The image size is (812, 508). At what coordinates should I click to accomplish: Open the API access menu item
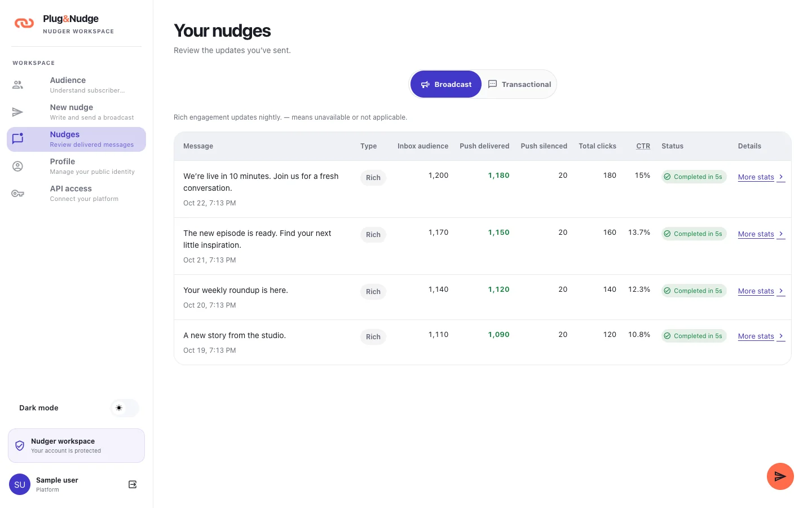tap(76, 193)
